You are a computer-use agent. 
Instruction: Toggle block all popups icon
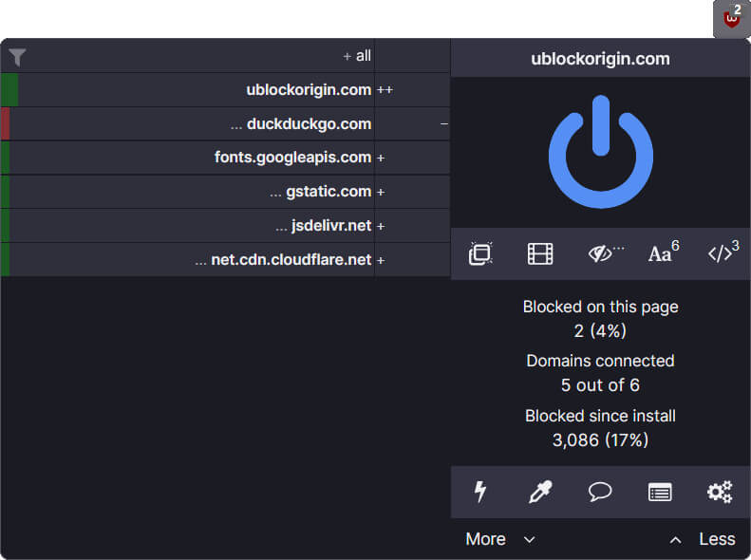(x=480, y=253)
